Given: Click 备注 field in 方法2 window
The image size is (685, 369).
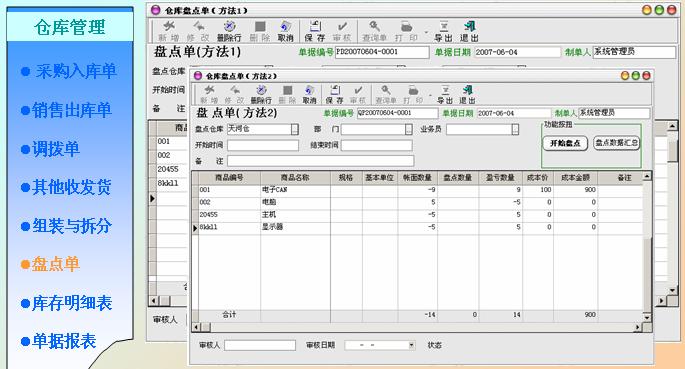Looking at the screenshot, I should pos(320,161).
